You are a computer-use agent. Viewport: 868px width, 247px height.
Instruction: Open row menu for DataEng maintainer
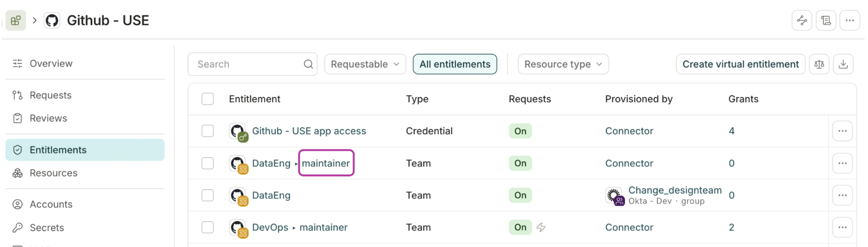842,163
